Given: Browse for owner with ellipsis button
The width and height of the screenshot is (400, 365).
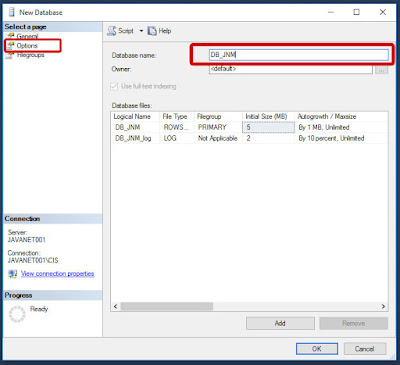Looking at the screenshot, I should click(381, 69).
